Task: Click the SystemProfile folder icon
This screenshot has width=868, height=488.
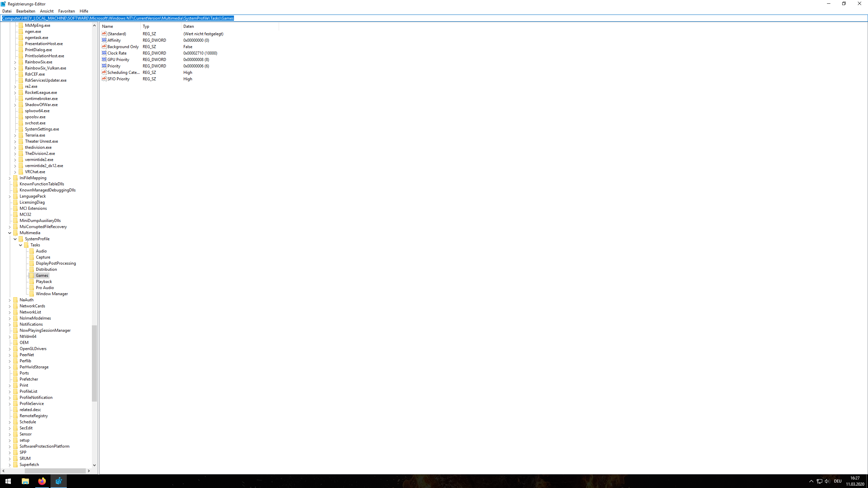Action: point(21,239)
